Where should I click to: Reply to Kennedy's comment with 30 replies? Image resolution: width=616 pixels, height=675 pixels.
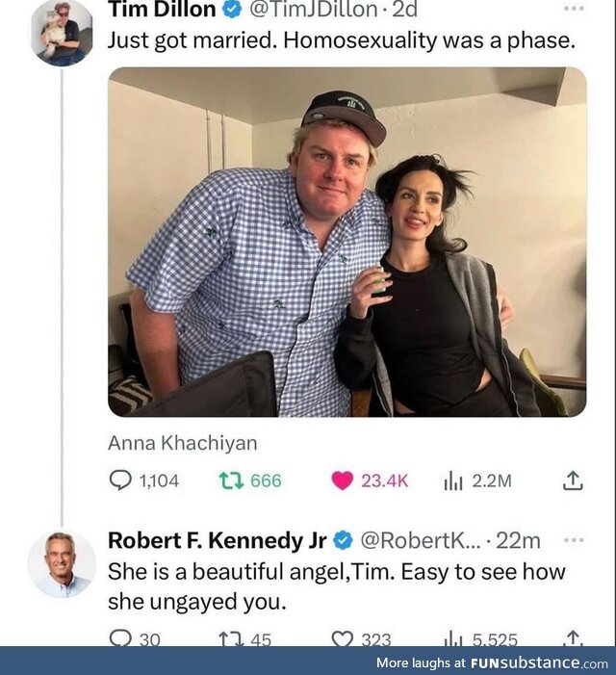[121, 638]
